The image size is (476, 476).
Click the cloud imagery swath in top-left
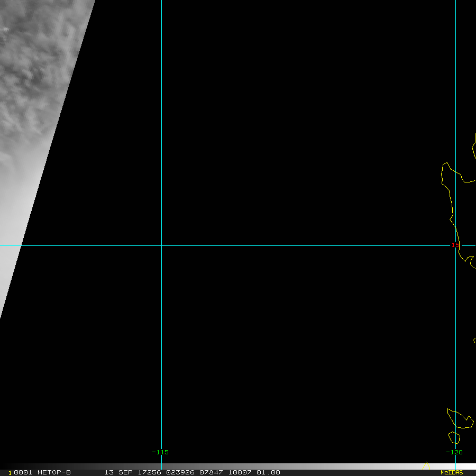point(37,79)
